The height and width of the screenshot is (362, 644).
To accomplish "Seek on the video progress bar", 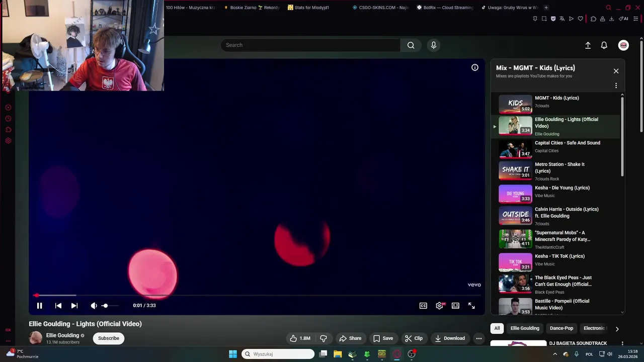I will (257, 295).
